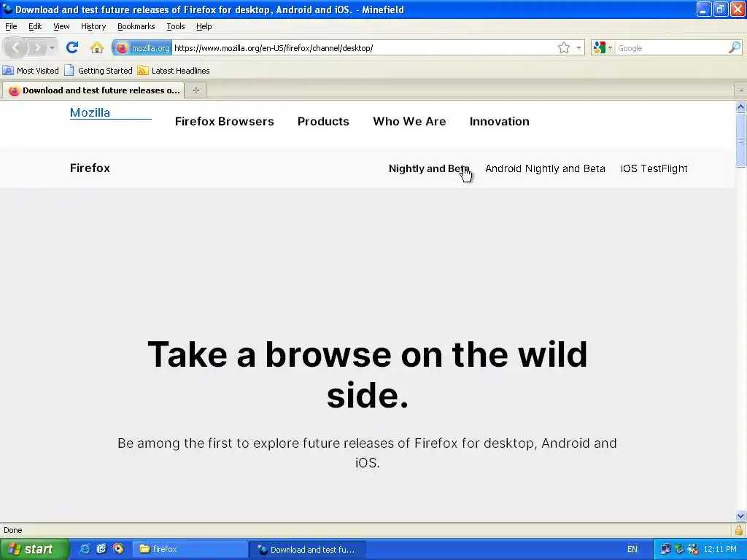
Task: Open a new tab with plus button
Action: coord(196,90)
